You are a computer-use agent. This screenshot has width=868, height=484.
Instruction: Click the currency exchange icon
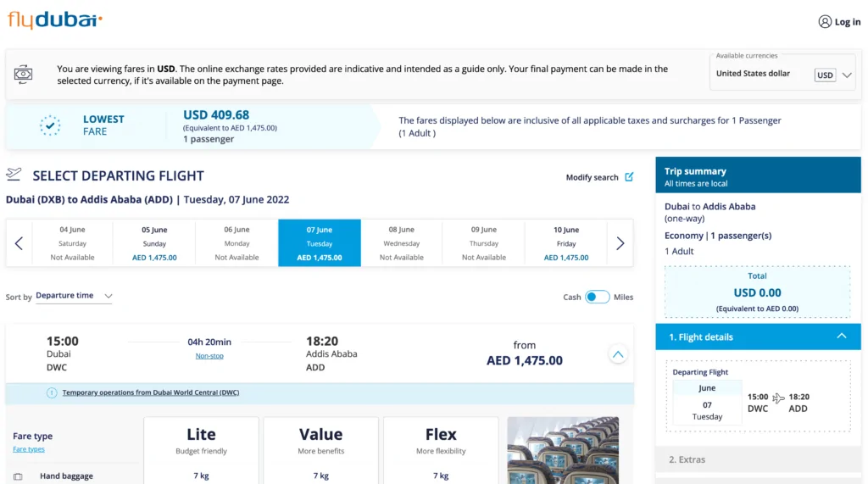pos(24,74)
